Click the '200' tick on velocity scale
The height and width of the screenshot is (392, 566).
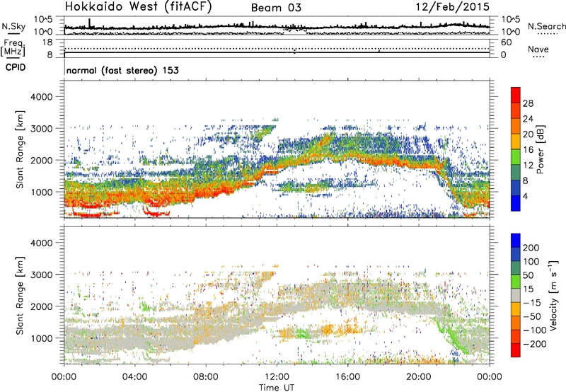[531, 248]
